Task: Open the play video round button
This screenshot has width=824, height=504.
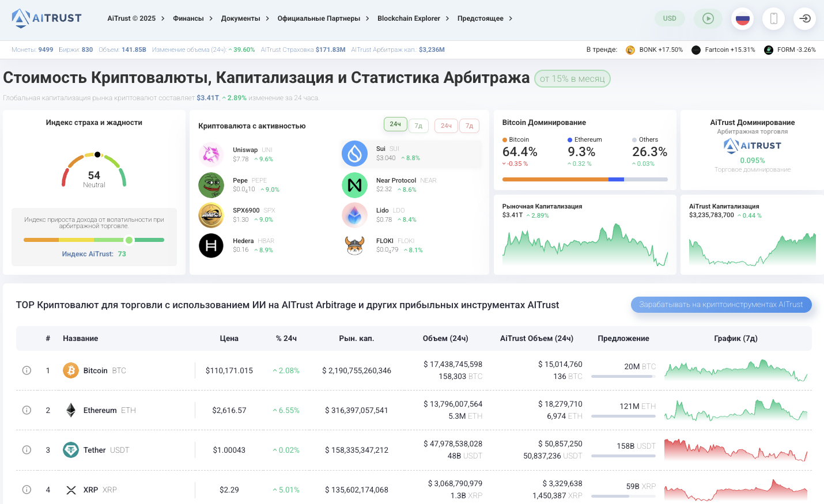Action: pos(708,18)
